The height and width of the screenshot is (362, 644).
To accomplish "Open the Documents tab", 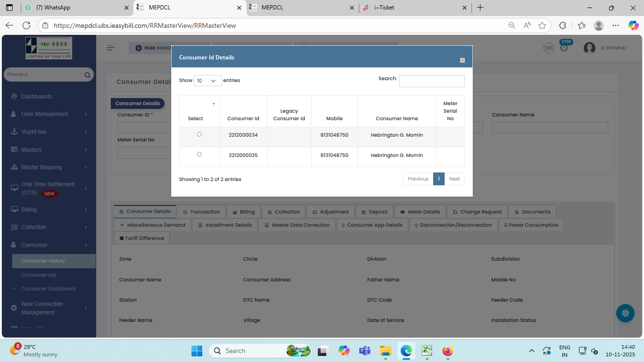I will (533, 212).
